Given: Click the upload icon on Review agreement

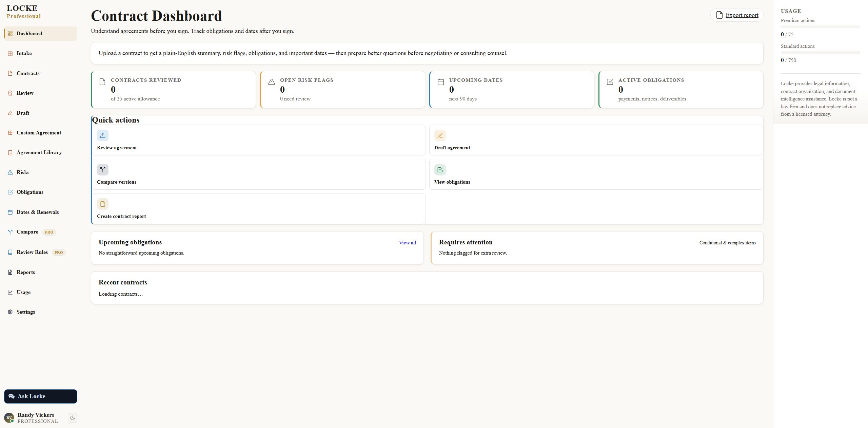Looking at the screenshot, I should (103, 135).
